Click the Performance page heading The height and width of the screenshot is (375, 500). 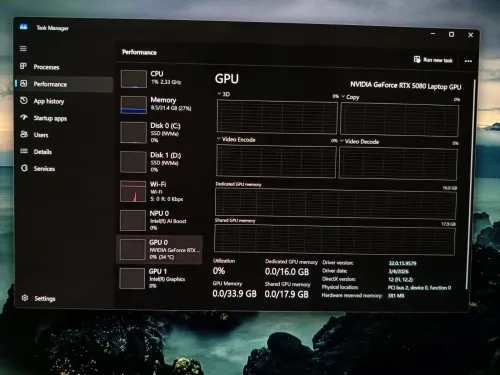pyautogui.click(x=139, y=52)
